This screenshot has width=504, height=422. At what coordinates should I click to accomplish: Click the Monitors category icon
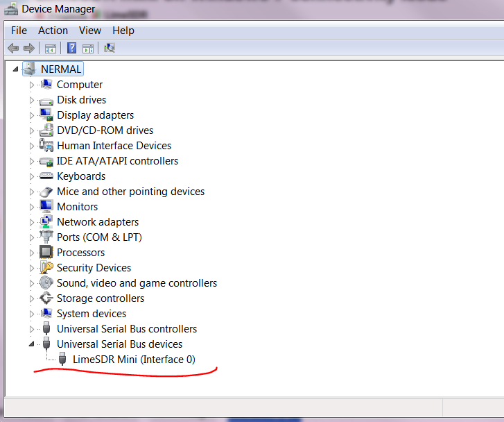[46, 206]
